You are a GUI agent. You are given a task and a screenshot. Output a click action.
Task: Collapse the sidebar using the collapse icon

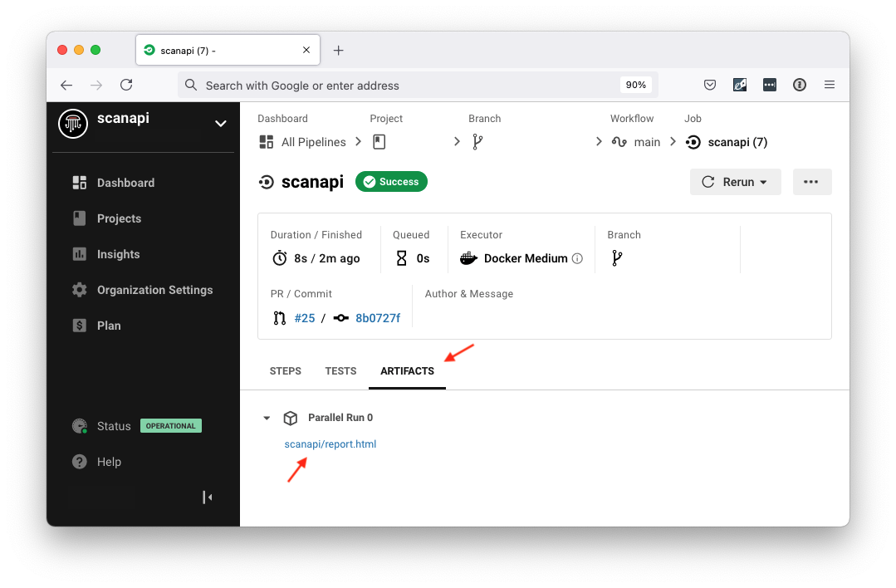(x=206, y=497)
